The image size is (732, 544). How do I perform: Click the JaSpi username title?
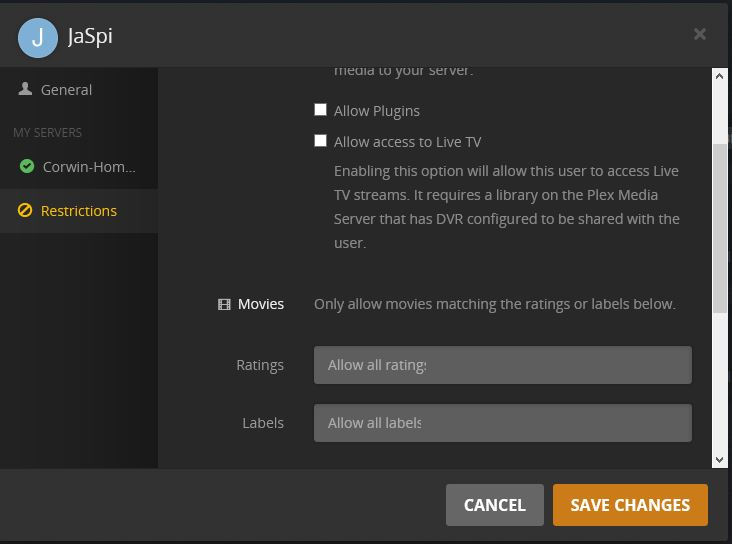tap(90, 37)
